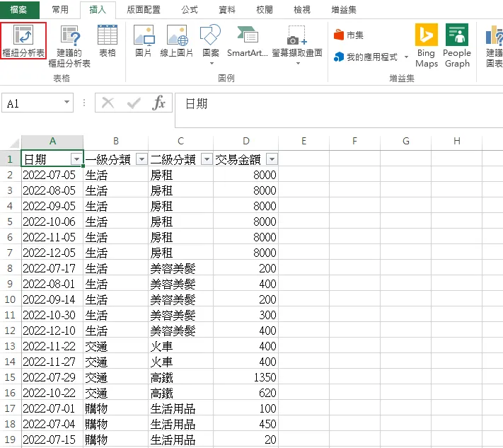503x448 pixels.
Task: Click the Select All corner triangle
Action: (14, 142)
